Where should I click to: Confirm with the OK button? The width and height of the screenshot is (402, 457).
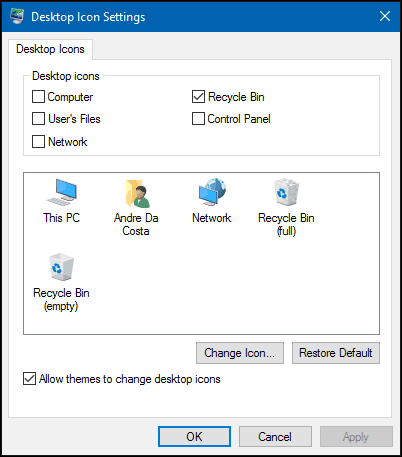[194, 436]
